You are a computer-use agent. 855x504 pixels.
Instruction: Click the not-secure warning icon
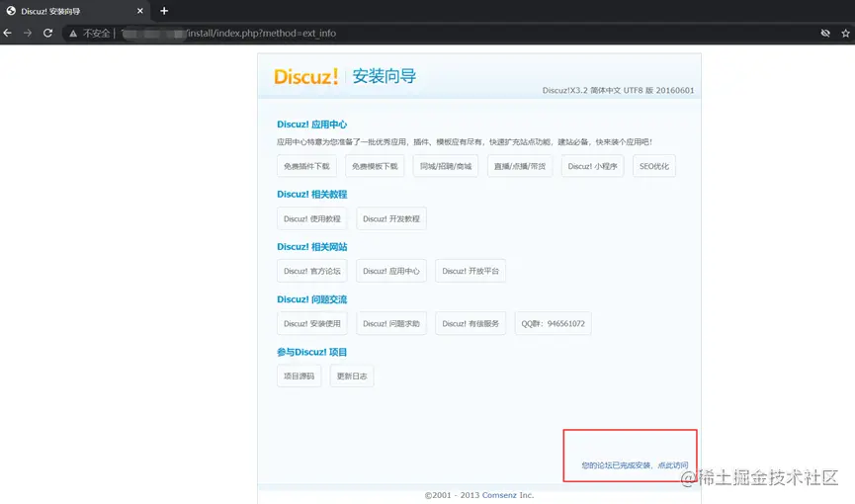coord(73,34)
